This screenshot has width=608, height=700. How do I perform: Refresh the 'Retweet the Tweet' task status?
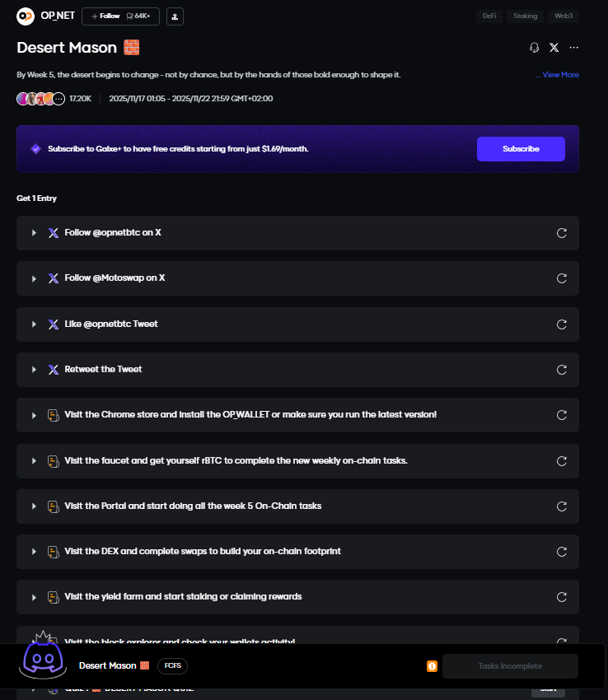[562, 370]
